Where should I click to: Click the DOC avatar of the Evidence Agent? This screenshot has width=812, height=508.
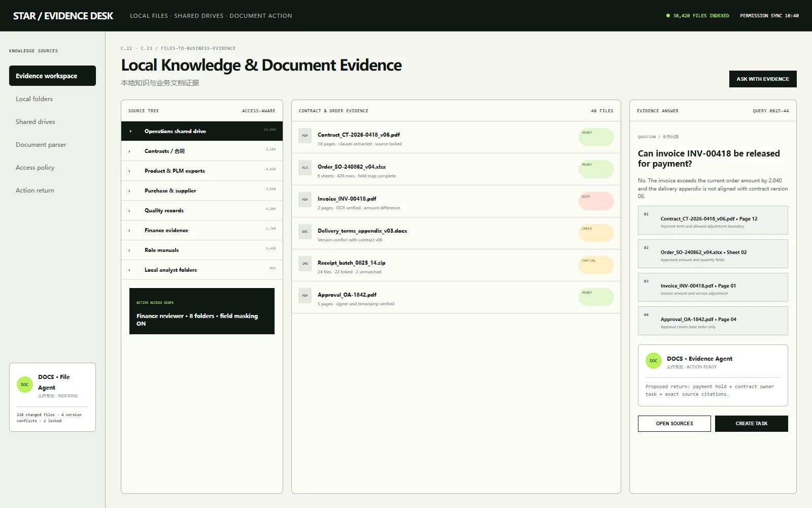[654, 361]
